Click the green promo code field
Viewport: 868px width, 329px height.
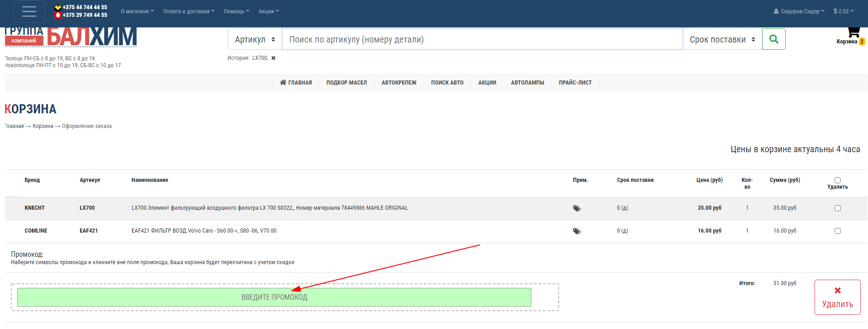[x=274, y=297]
